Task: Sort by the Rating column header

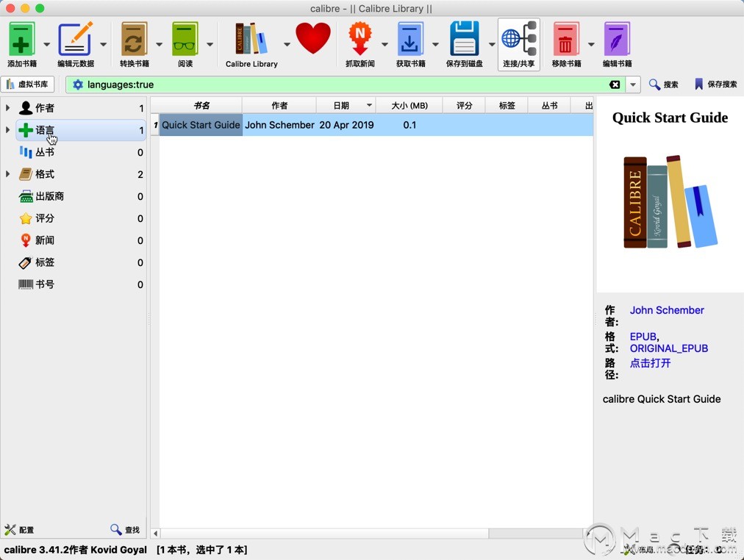Action: click(x=464, y=105)
